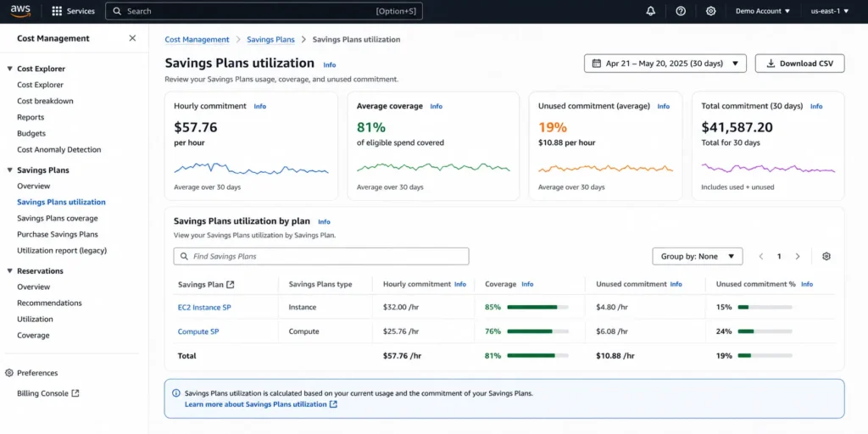Go to previous page of table
This screenshot has width=868, height=434.
(761, 256)
